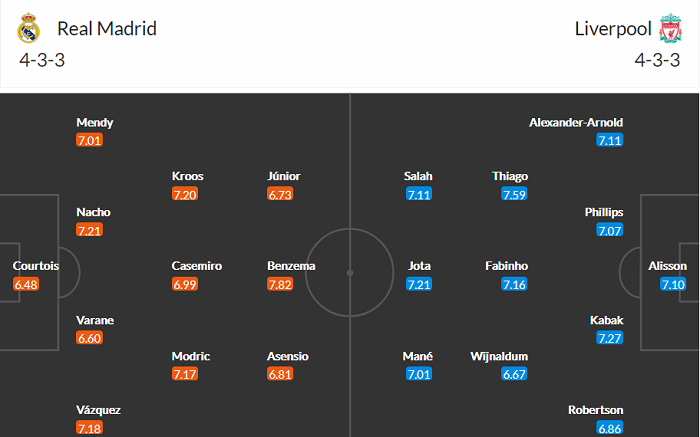Click Robertson's 6.86 rating badge
Image resolution: width=700 pixels, height=437 pixels.
pyautogui.click(x=609, y=428)
